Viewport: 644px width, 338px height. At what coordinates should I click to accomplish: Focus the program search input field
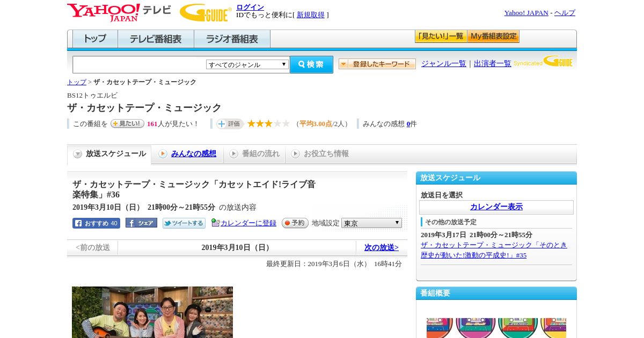pyautogui.click(x=140, y=64)
